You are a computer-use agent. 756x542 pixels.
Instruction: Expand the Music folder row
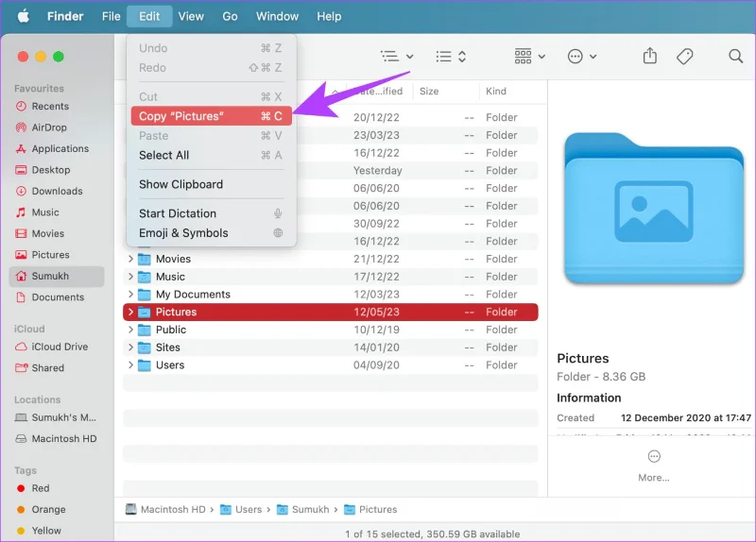(130, 277)
